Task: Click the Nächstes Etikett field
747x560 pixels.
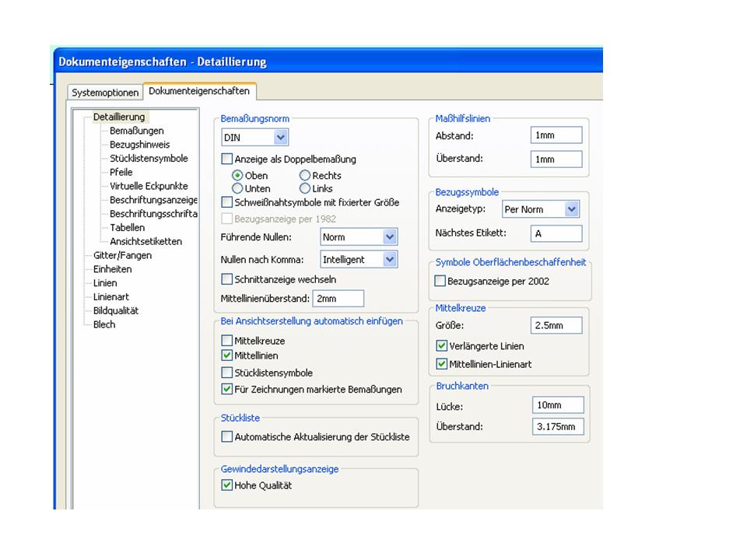Action: coord(556,233)
